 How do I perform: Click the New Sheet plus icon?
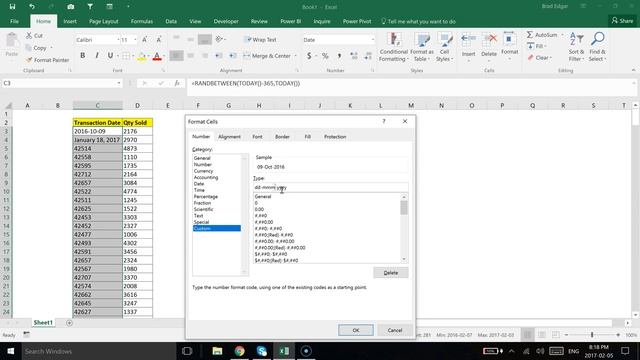pos(69,323)
